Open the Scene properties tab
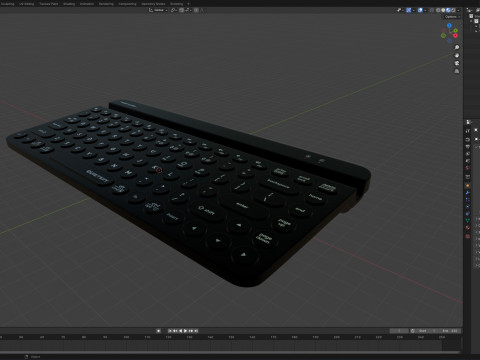The height and width of the screenshot is (360, 480). point(468,160)
